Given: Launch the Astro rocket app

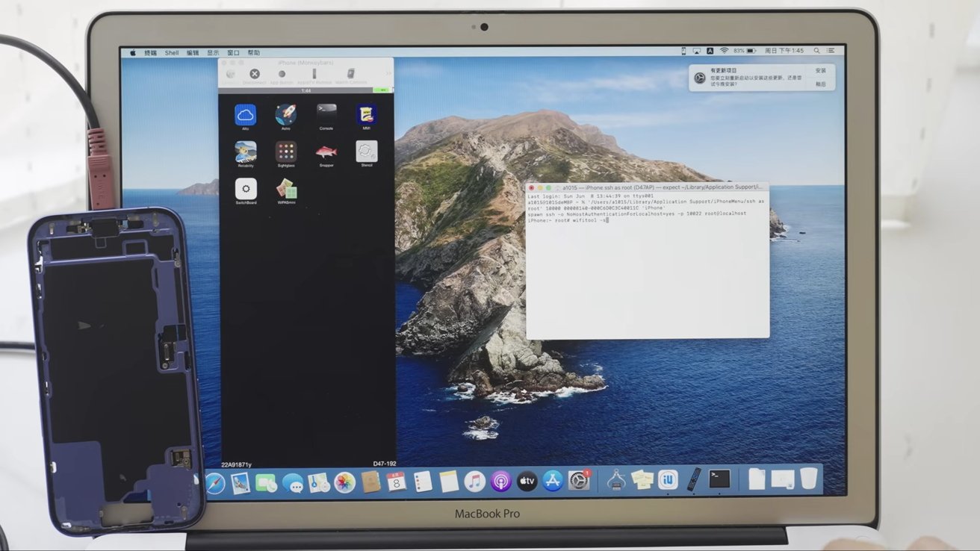Looking at the screenshot, I should click(x=285, y=113).
